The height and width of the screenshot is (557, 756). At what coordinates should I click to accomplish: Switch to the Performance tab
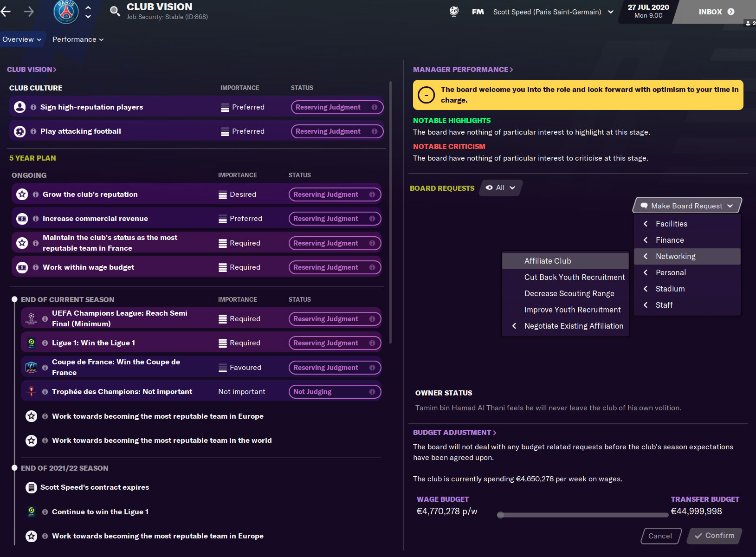[x=74, y=39]
